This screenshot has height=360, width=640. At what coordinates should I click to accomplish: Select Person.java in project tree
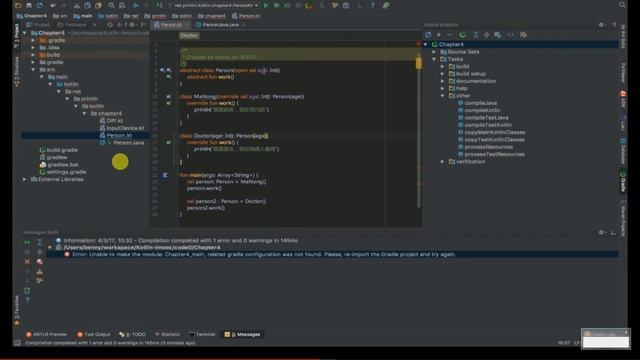click(x=129, y=143)
